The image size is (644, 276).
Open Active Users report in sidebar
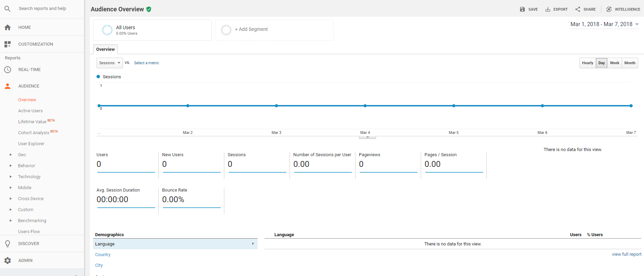point(30,111)
